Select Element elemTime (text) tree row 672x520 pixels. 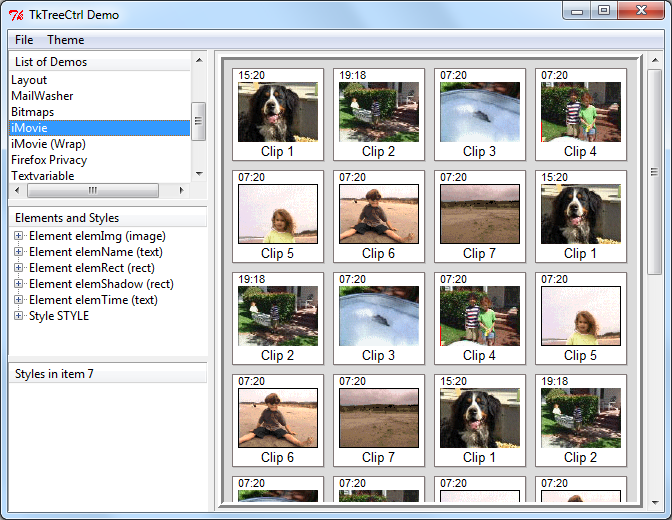(93, 300)
